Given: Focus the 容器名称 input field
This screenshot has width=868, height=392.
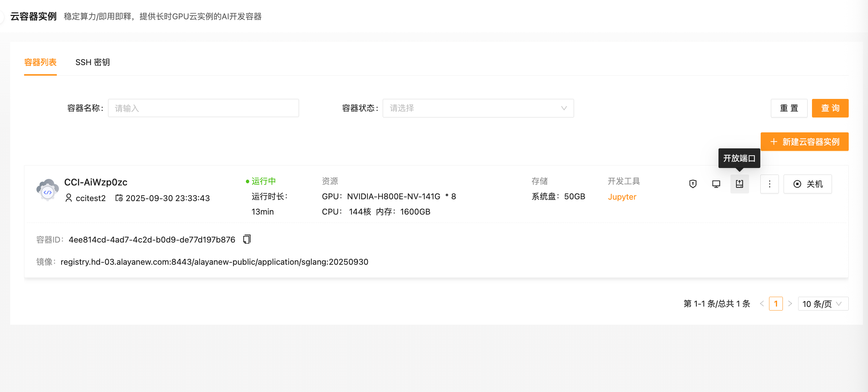Looking at the screenshot, I should 203,108.
